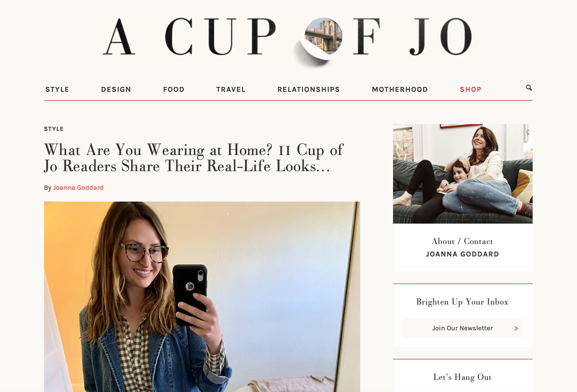Go to the Design section
Viewport: 577px width, 392px height.
(x=116, y=89)
